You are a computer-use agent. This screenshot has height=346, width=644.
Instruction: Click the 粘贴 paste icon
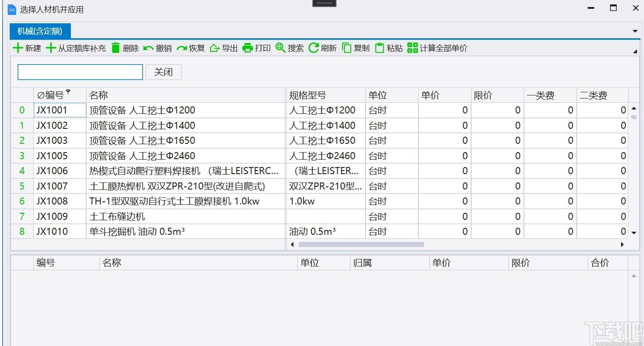(380, 48)
